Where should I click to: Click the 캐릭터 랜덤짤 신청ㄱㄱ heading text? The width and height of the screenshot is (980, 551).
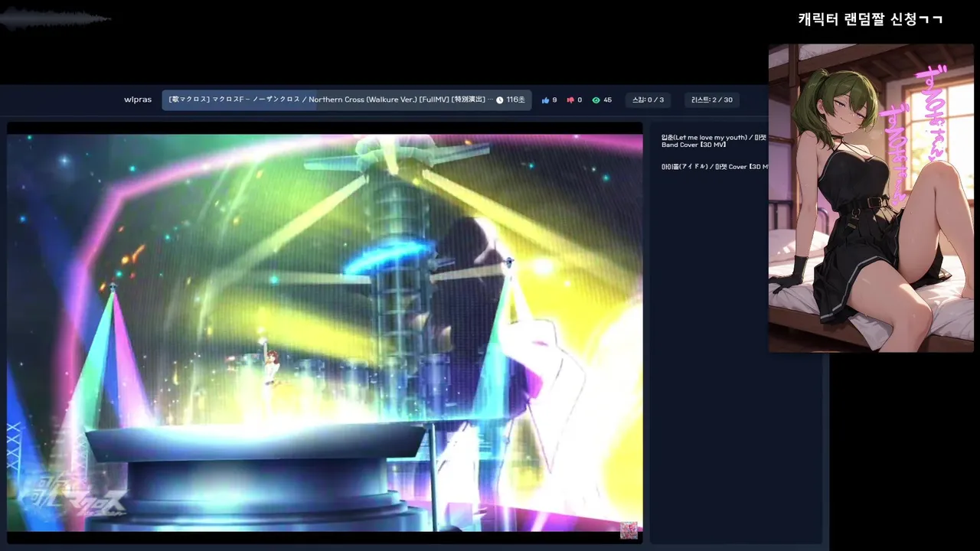tap(870, 19)
